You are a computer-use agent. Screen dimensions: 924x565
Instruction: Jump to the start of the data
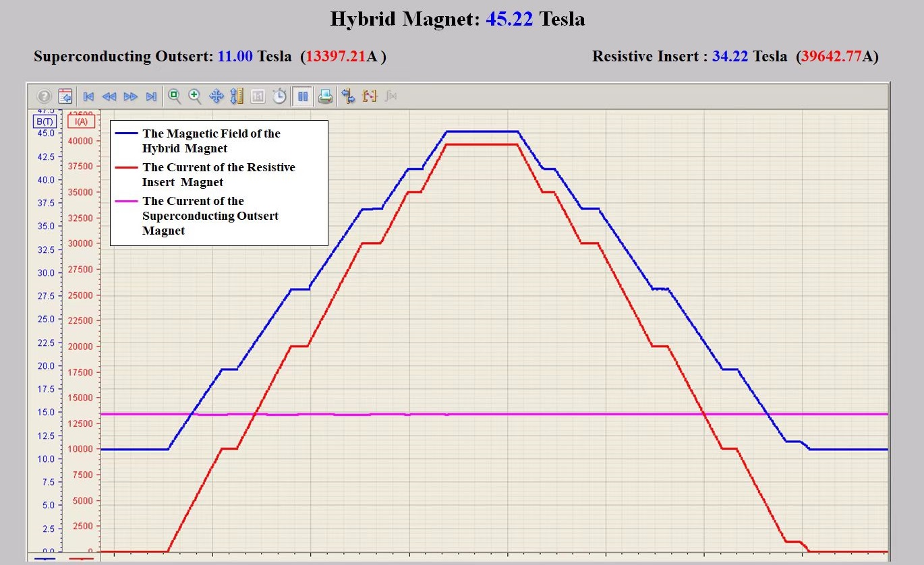pos(88,96)
